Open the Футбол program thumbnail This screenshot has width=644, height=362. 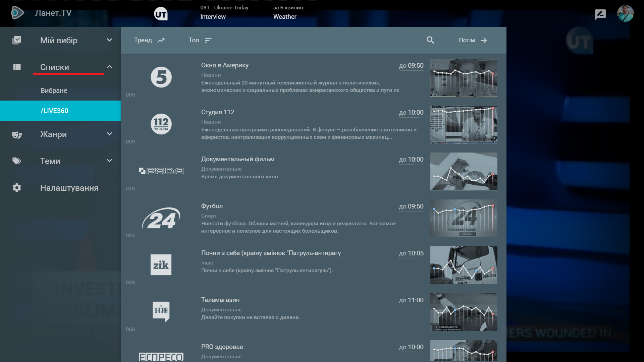coord(464,218)
